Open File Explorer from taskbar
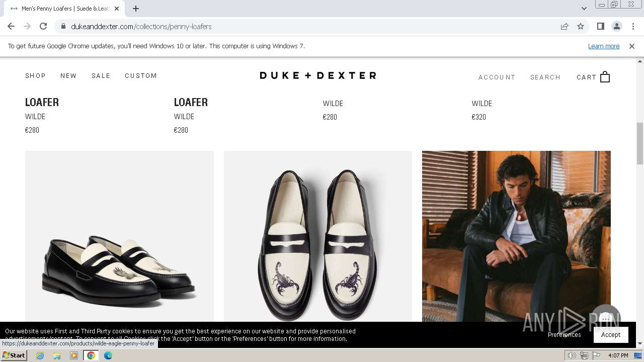The height and width of the screenshot is (362, 644). (57, 355)
